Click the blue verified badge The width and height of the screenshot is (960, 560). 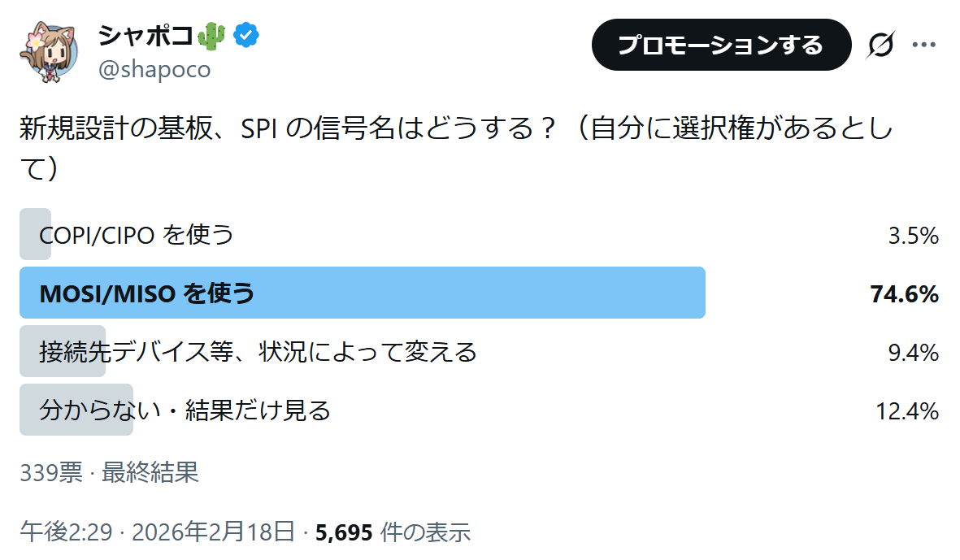(246, 35)
